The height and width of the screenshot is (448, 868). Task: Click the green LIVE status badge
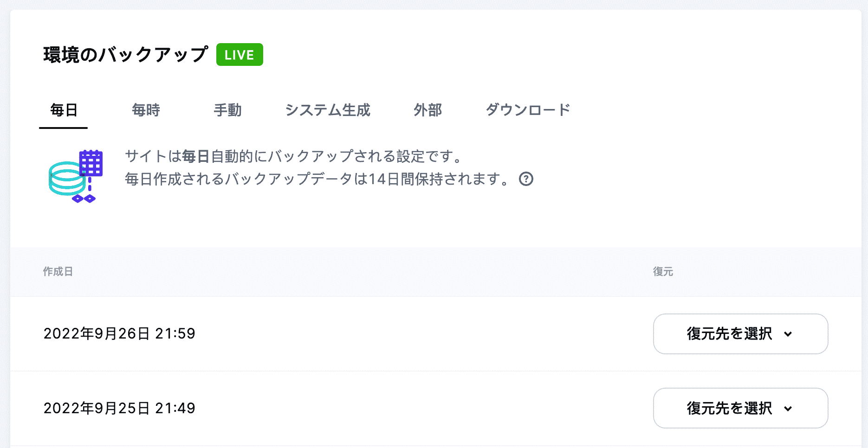click(240, 54)
